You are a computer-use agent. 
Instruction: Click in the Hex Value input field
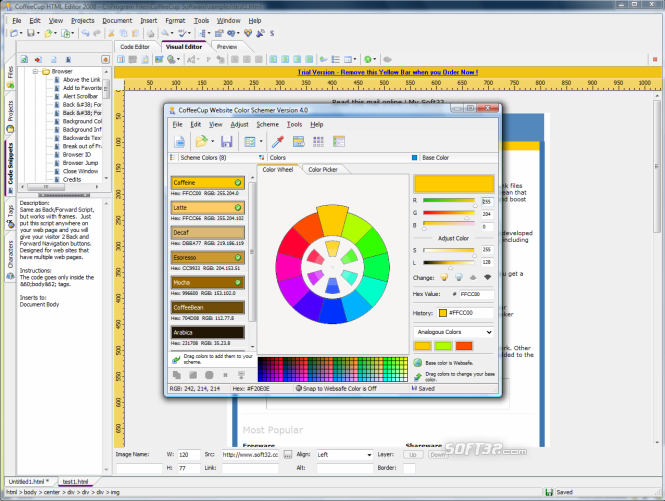(477, 294)
